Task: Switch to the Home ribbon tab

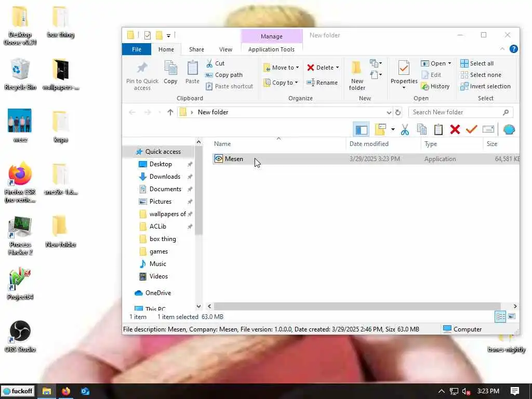Action: [x=166, y=49]
